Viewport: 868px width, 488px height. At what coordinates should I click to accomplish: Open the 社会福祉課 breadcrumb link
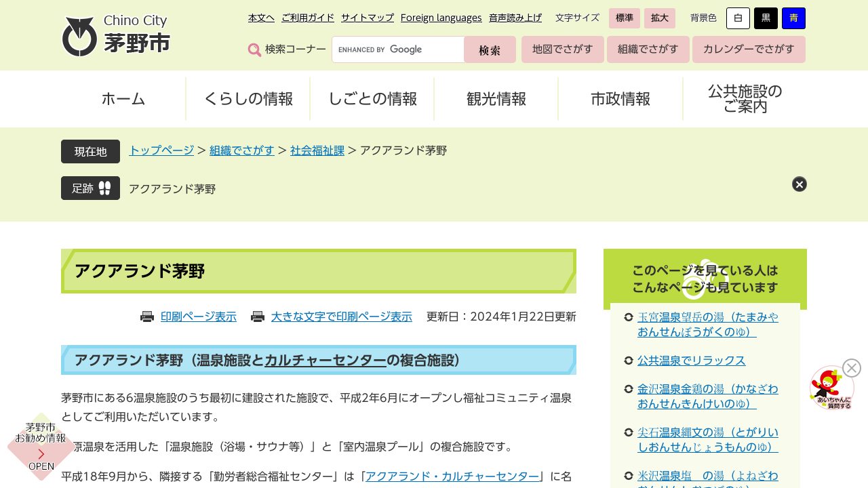tap(317, 150)
